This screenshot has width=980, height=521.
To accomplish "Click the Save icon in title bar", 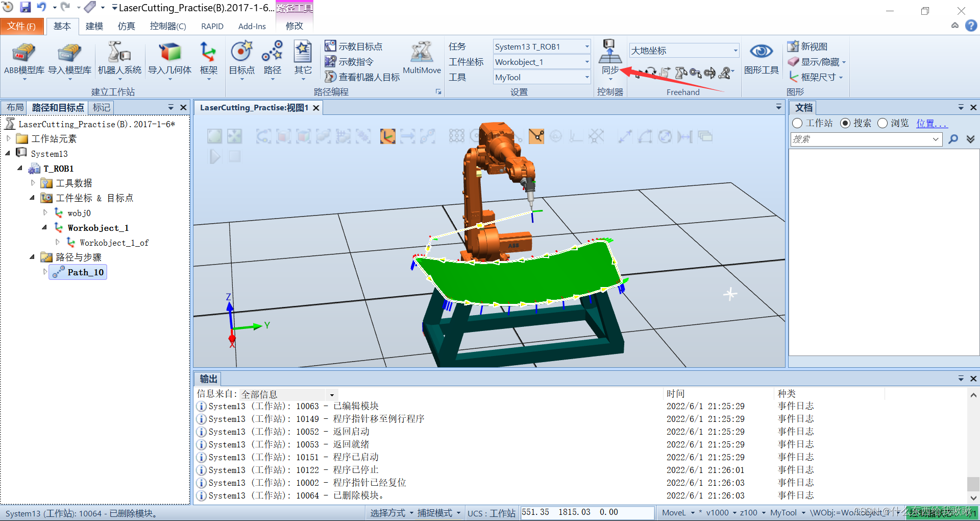I will click(x=25, y=7).
